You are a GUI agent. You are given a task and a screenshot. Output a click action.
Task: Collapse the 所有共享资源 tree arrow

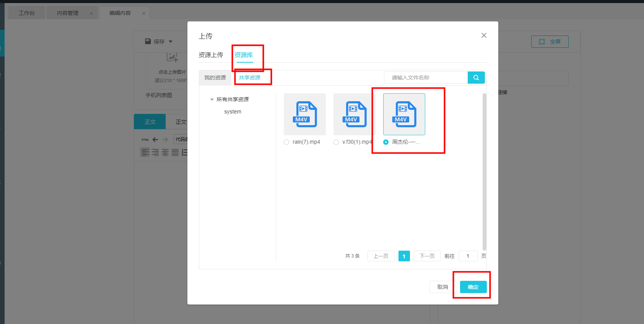point(212,100)
